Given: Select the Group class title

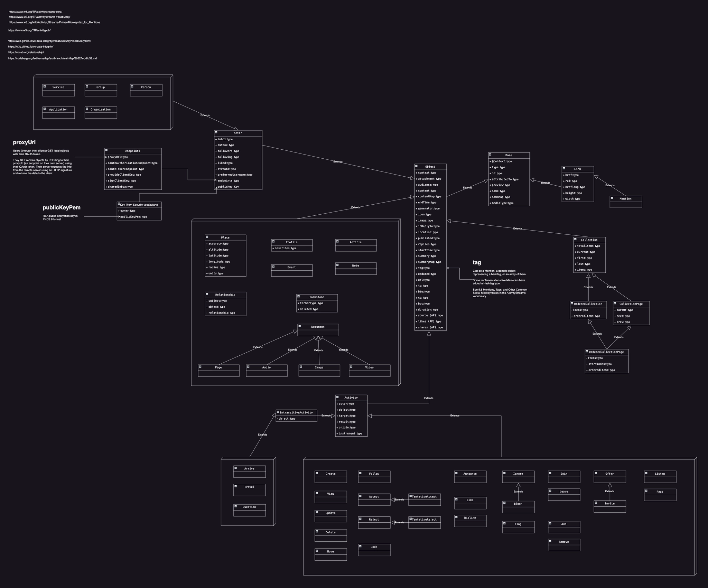Looking at the screenshot, I should pos(101,87).
